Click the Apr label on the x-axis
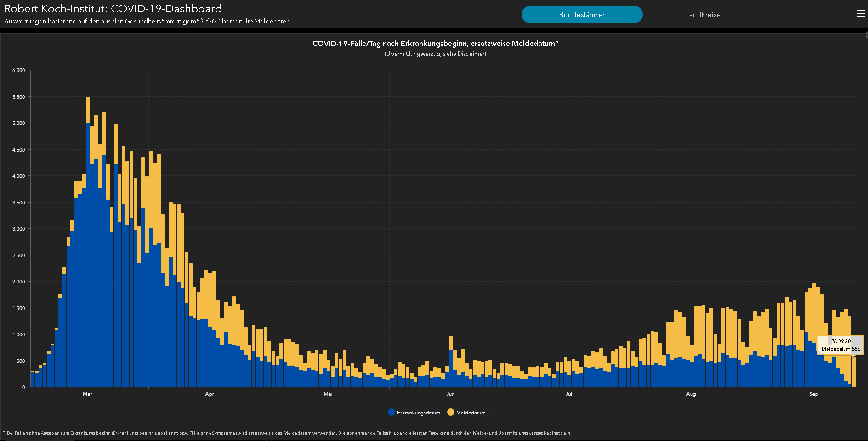Viewport: 868px width, 441px height. 210,394
